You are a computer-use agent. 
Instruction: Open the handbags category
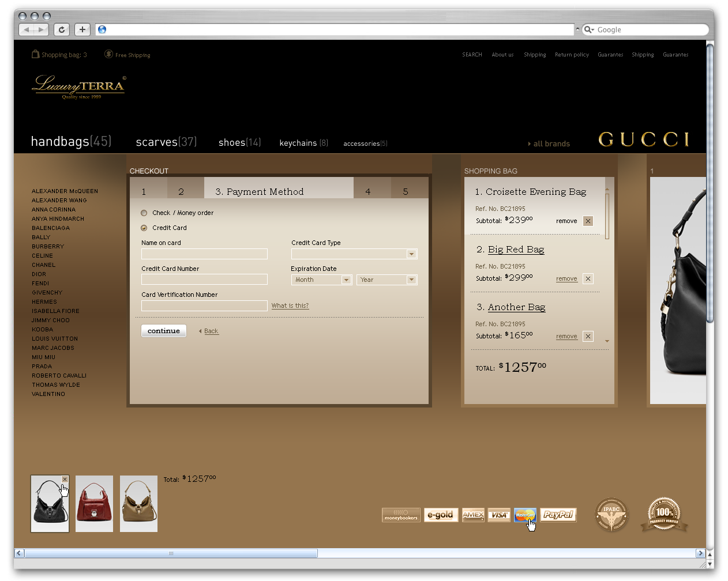point(71,141)
